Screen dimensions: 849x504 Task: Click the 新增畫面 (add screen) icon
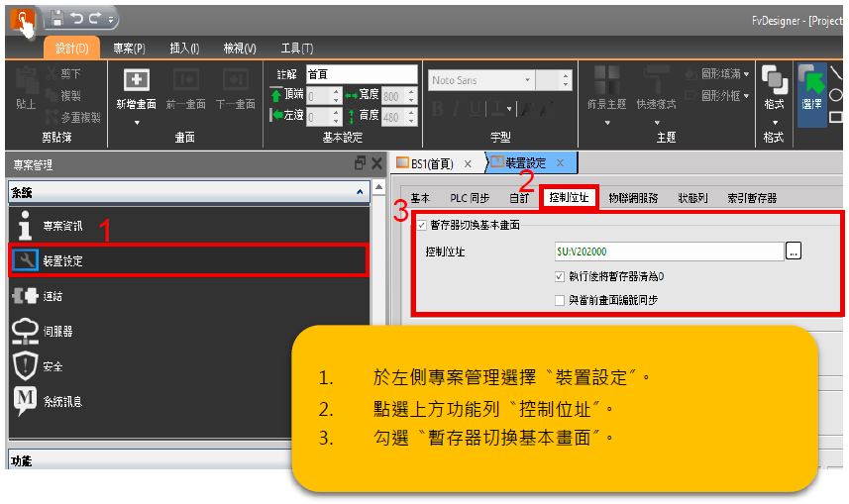point(136,80)
